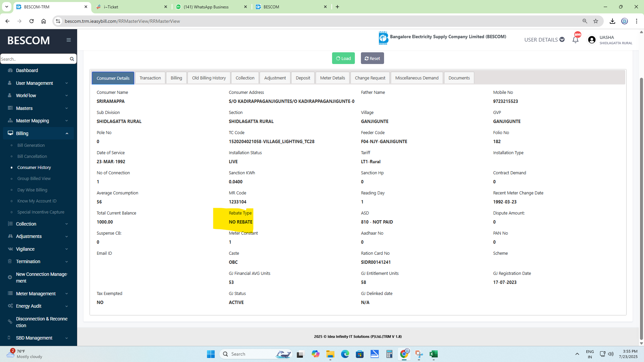Open the site information icon in address bar
This screenshot has height=362, width=644.
(58, 21)
